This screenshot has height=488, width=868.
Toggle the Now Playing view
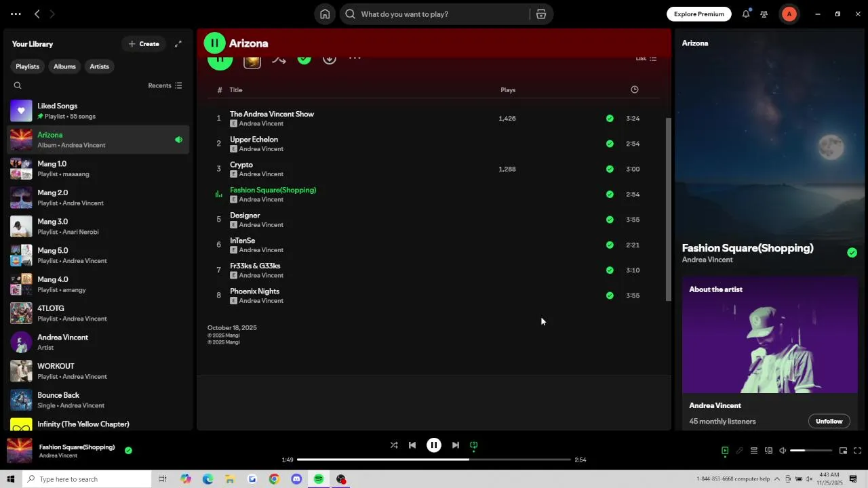pyautogui.click(x=725, y=451)
